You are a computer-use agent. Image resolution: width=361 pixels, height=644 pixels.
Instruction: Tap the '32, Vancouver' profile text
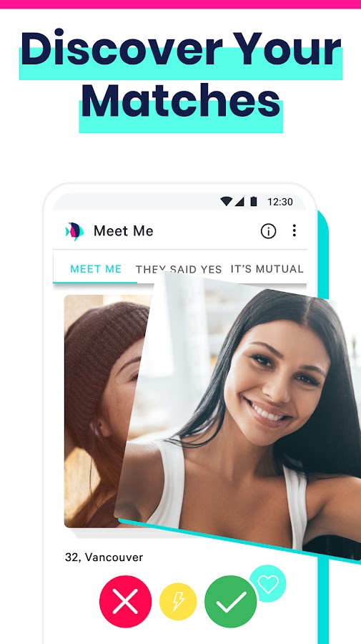click(104, 557)
